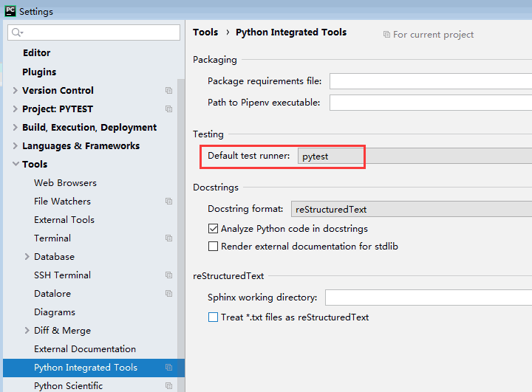Click Package requirements file input field

(431, 81)
